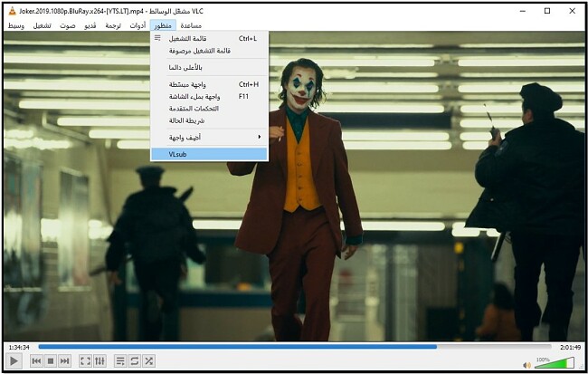Click the playback seek bar

(295, 347)
